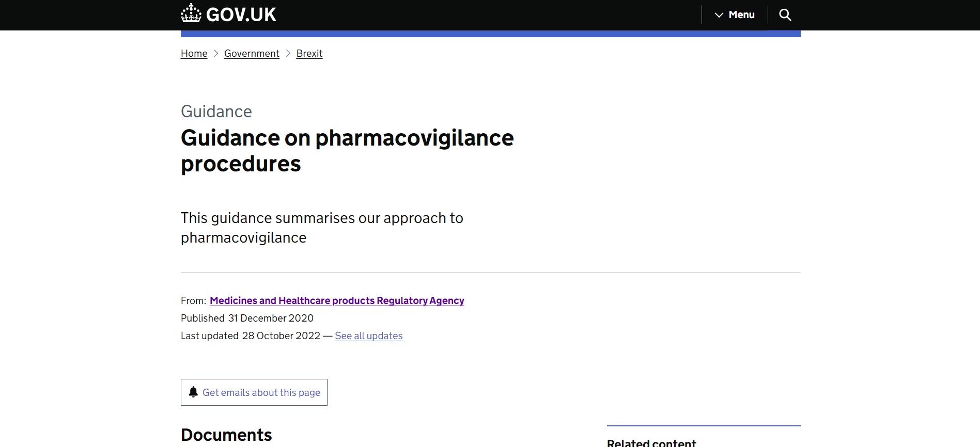This screenshot has height=447, width=980.
Task: Open the Menu navigation in the header
Action: tap(741, 15)
